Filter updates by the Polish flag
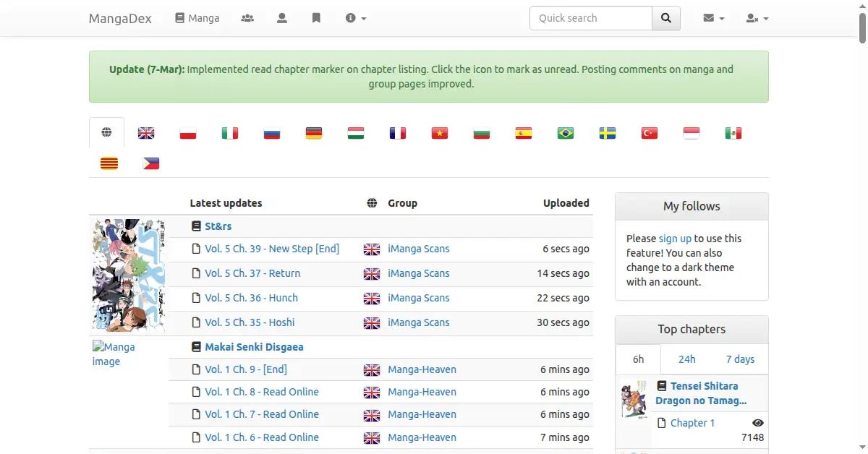The width and height of the screenshot is (868, 454). click(x=188, y=133)
